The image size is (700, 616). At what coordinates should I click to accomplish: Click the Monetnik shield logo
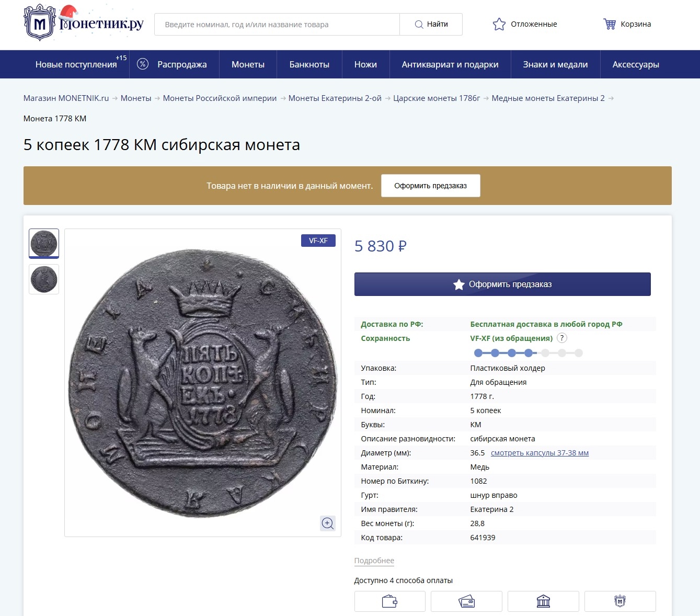click(x=40, y=24)
